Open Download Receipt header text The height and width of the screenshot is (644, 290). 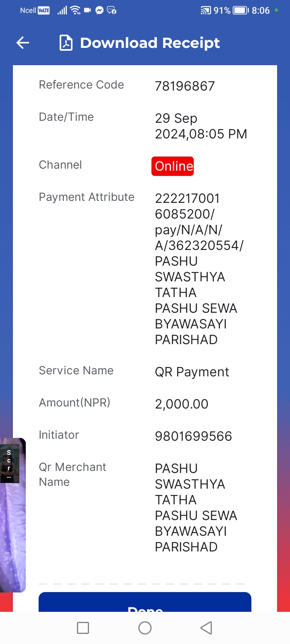(x=150, y=43)
